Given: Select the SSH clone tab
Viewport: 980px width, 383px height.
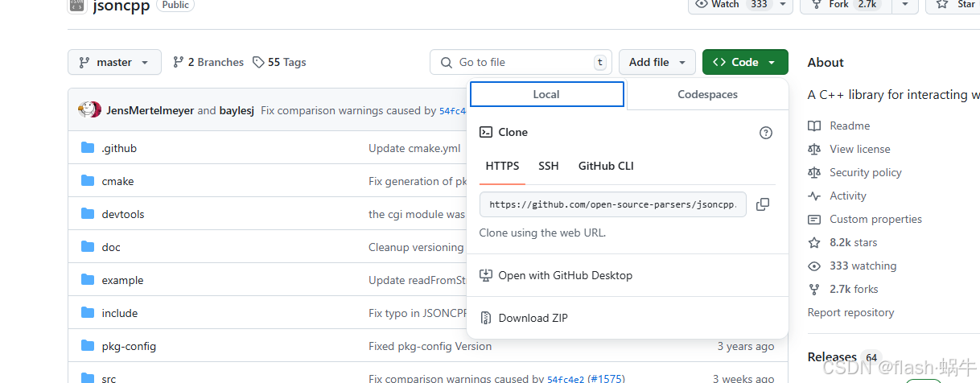Looking at the screenshot, I should point(549,166).
